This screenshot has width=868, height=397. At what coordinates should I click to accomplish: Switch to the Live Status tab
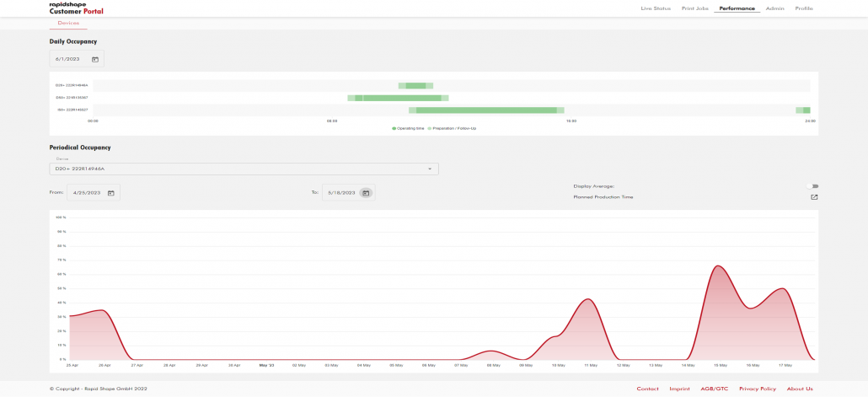pyautogui.click(x=656, y=8)
